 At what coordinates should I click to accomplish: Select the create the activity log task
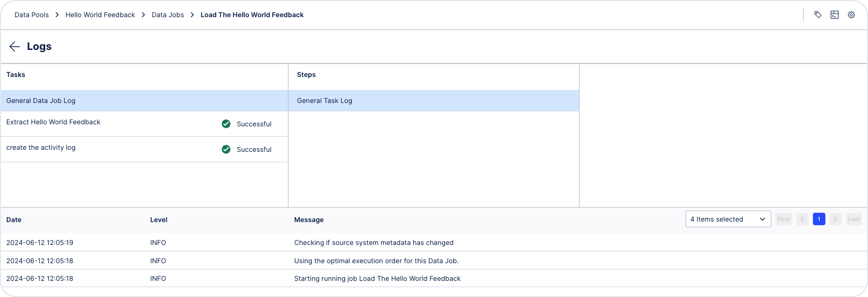pyautogui.click(x=144, y=149)
